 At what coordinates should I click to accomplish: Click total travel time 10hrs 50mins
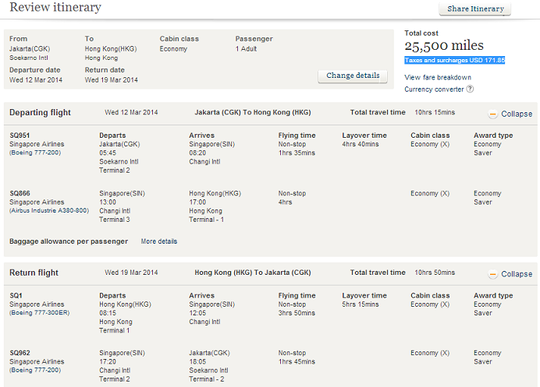coord(435,273)
